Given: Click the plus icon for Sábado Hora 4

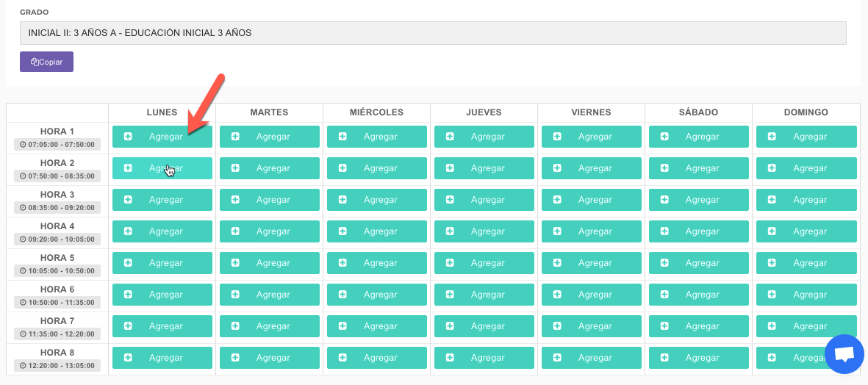Looking at the screenshot, I should [664, 231].
